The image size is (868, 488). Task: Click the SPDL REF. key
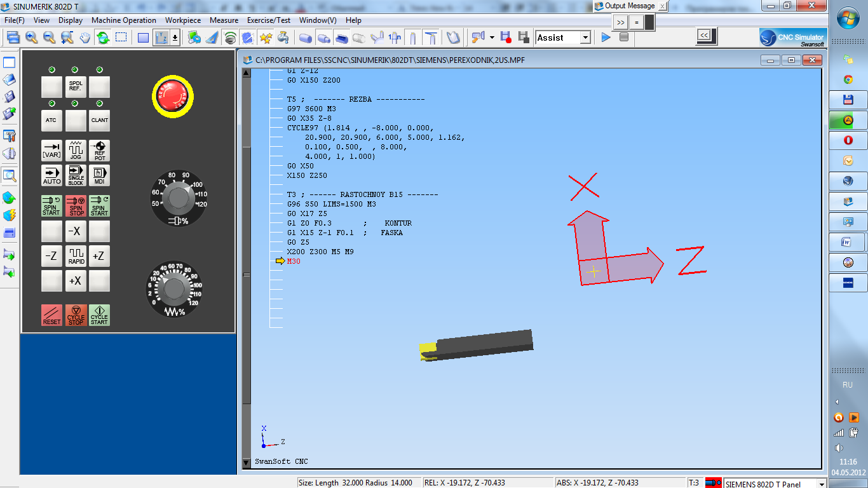[76, 87]
